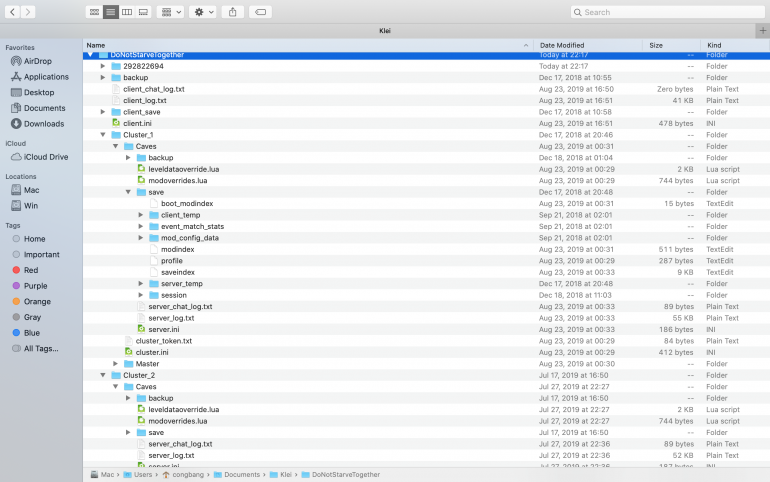Select the boot_modindex file
770x482 pixels.
point(187,204)
